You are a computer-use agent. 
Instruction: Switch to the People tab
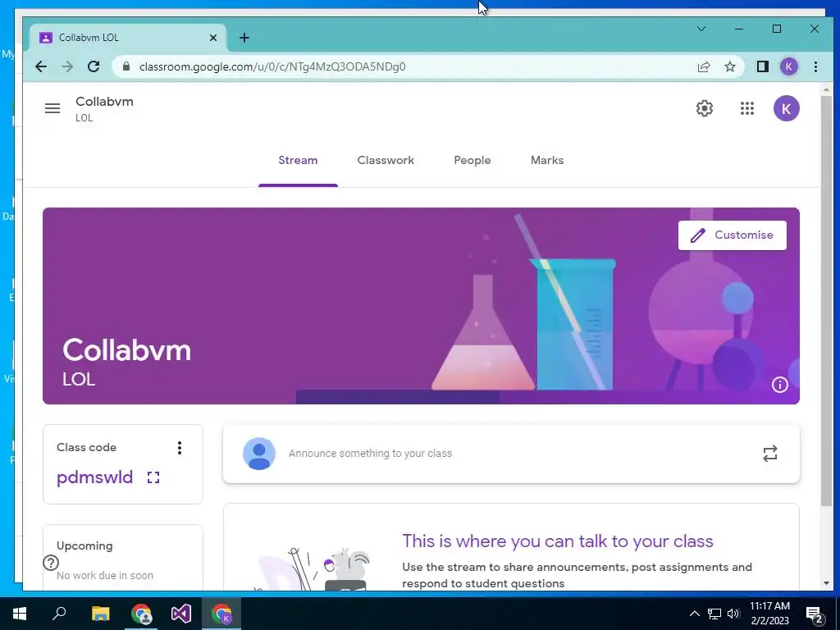click(x=472, y=160)
